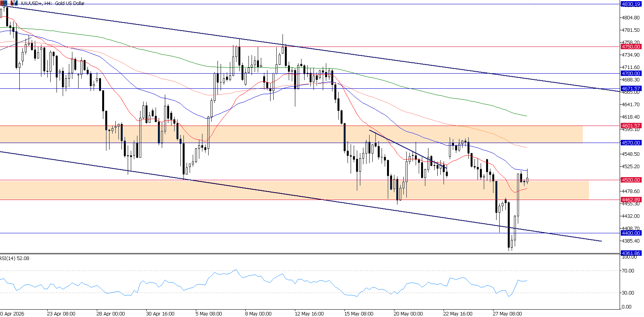Click the blue 4700.00 price label
The width and height of the screenshot is (644, 317).
tap(630, 74)
